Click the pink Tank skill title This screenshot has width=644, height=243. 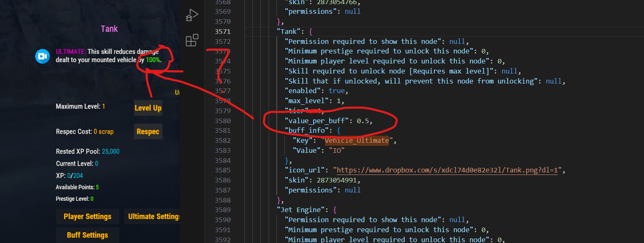click(x=109, y=29)
